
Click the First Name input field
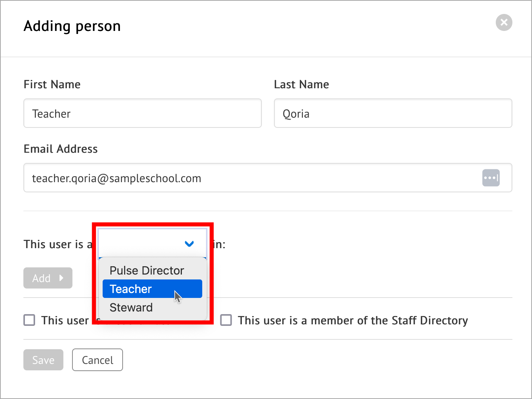coord(143,113)
